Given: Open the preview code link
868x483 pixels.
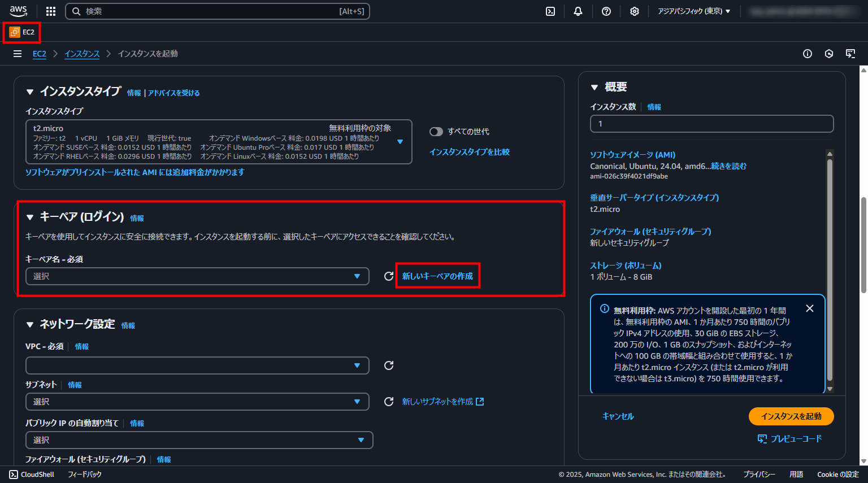Looking at the screenshot, I should (x=790, y=439).
